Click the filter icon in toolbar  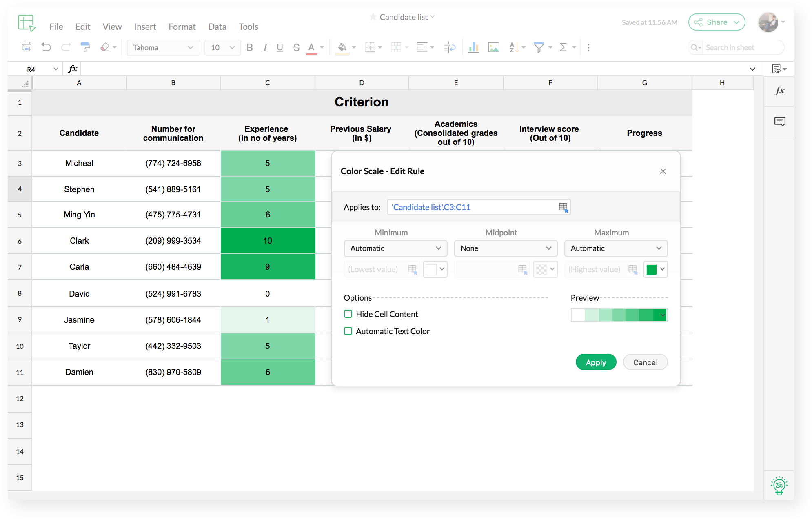[x=539, y=47]
